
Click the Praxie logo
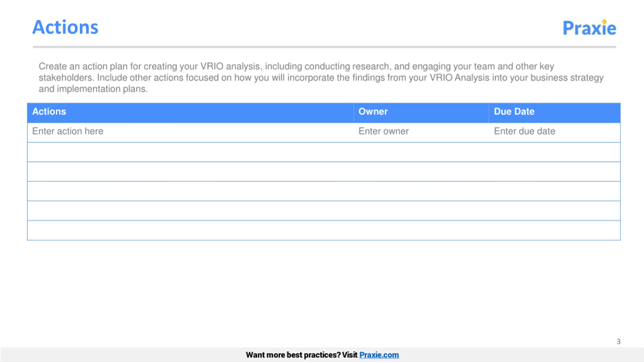tap(589, 28)
